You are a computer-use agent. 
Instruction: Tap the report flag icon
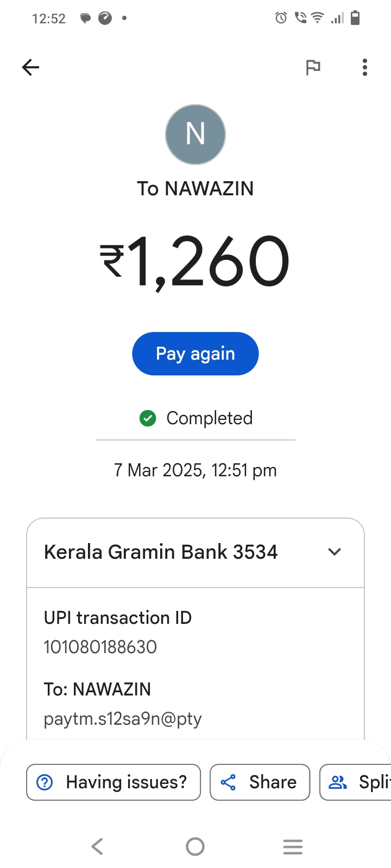point(313,67)
